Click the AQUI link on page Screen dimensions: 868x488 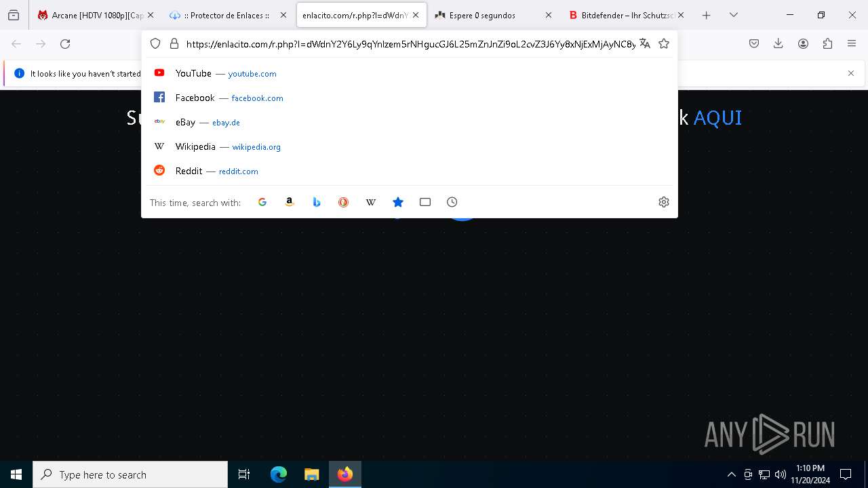tap(717, 118)
